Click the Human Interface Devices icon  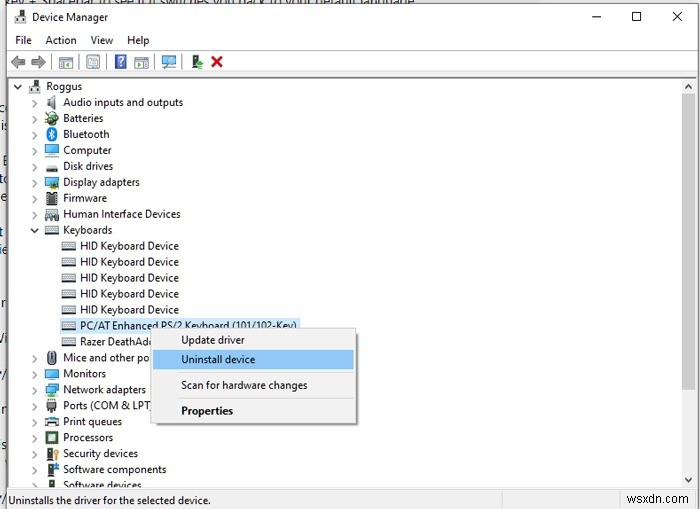click(52, 214)
